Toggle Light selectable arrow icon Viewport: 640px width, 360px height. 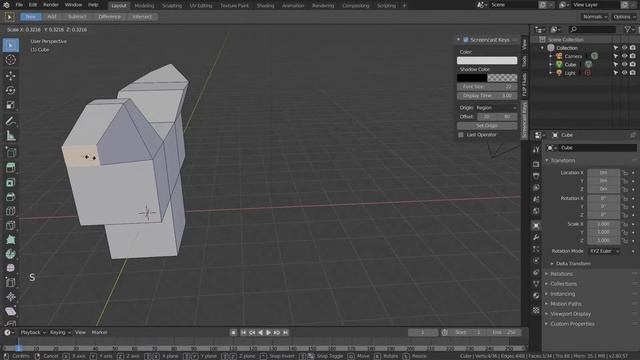click(616, 73)
